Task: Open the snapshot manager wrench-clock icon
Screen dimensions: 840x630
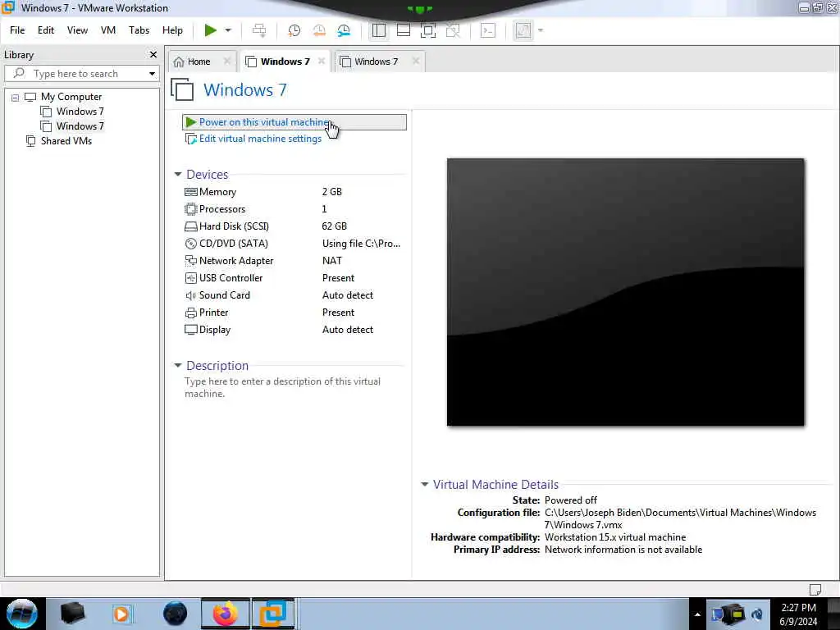Action: tap(344, 30)
